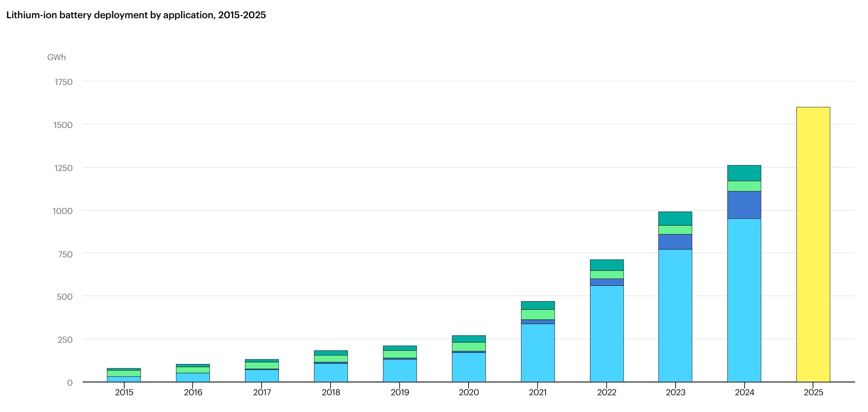Click the yellow 2025 bar

pyautogui.click(x=813, y=244)
